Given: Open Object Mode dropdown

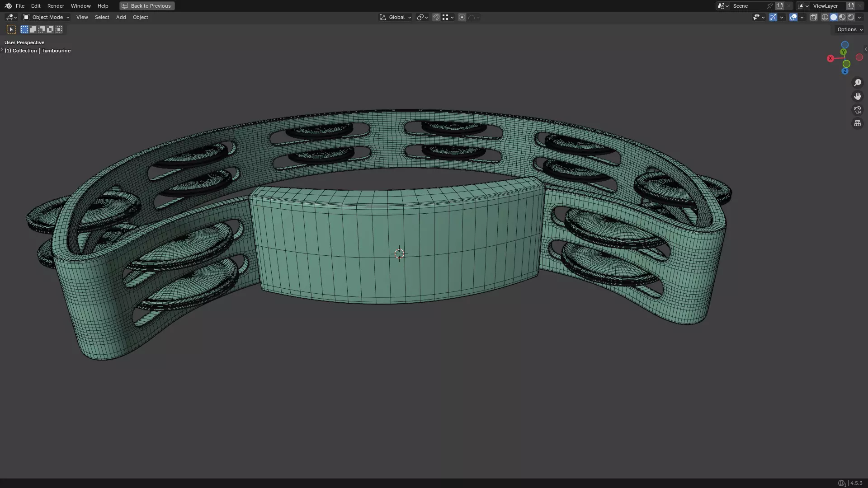Looking at the screenshot, I should 46,17.
